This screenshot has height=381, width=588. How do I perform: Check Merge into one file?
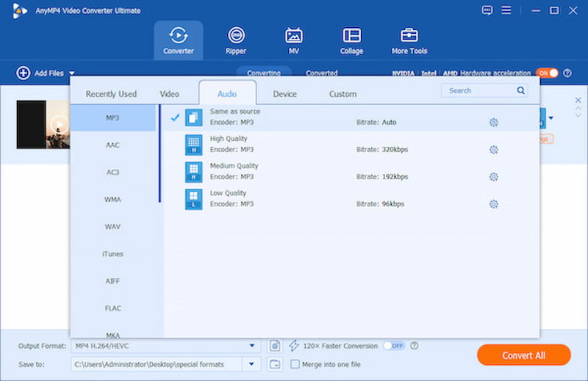[x=295, y=364]
